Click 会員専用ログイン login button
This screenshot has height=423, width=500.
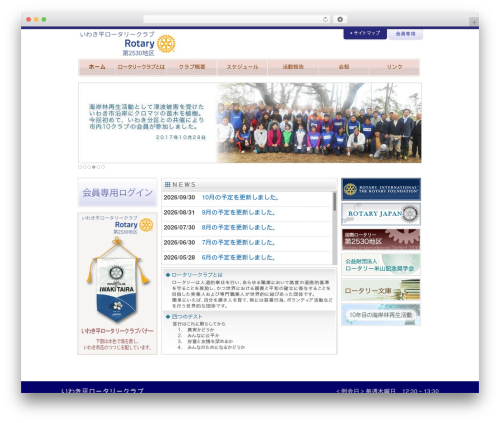pyautogui.click(x=117, y=192)
